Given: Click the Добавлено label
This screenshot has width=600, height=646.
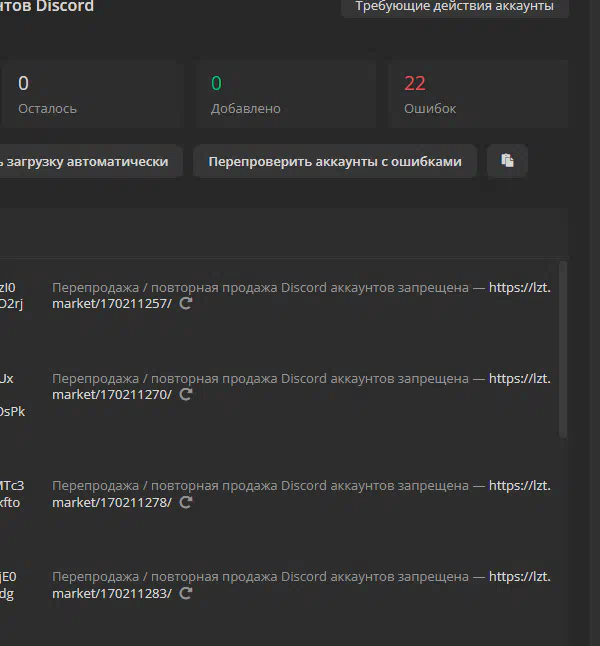Looking at the screenshot, I should coord(246,109).
